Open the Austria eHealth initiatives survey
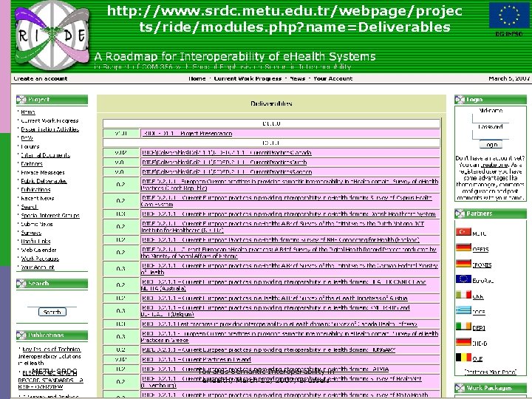The height and width of the screenshot is (399, 532). [275, 299]
